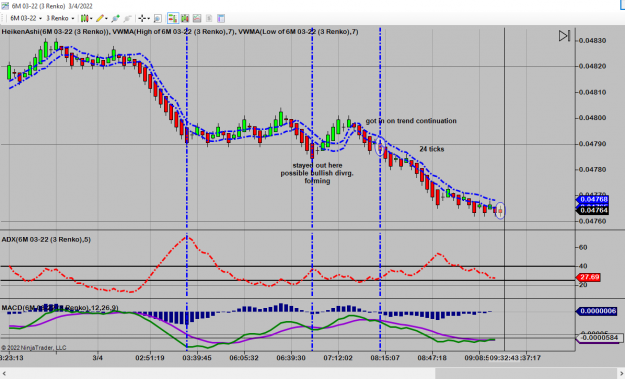Click the 0.04830 price axis label
The height and width of the screenshot is (379, 625).
click(592, 41)
